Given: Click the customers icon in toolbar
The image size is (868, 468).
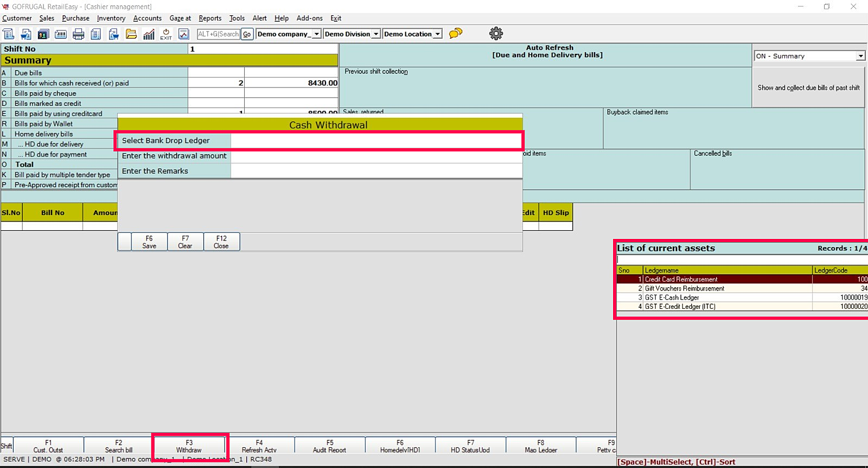Looking at the screenshot, I should 43,34.
